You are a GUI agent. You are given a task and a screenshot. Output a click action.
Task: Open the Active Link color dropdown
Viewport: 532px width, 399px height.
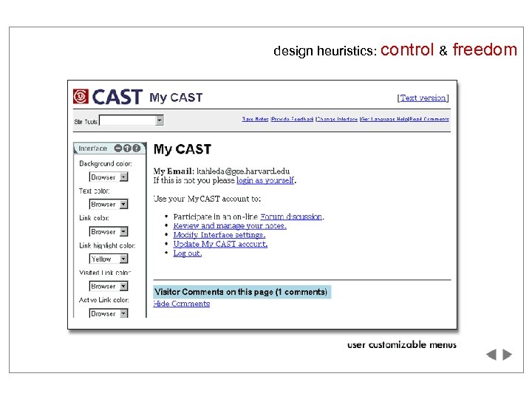(109, 313)
